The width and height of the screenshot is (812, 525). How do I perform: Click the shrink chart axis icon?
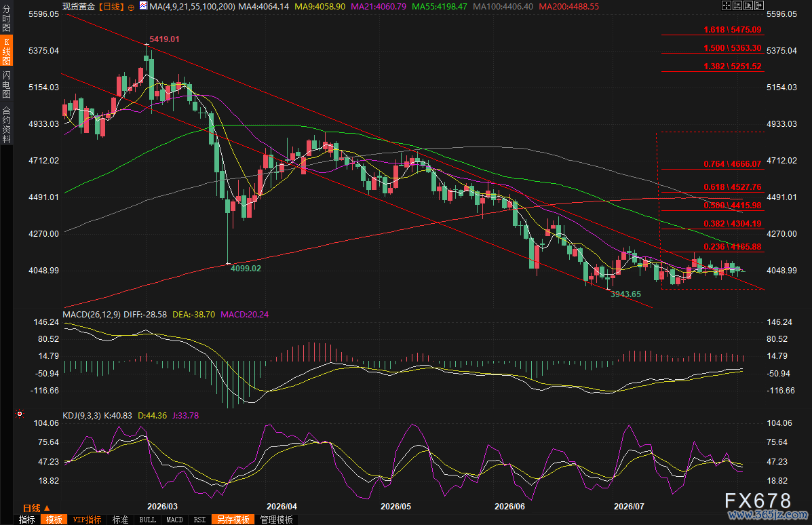737,5
